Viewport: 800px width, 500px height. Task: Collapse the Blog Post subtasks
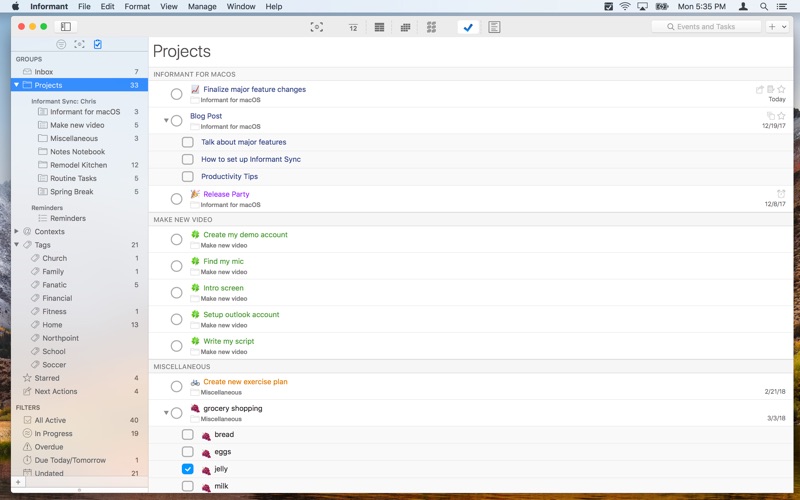tap(166, 120)
